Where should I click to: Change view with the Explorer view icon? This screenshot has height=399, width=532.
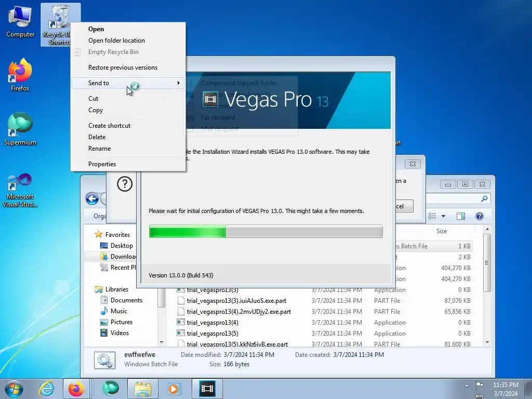coord(432,216)
